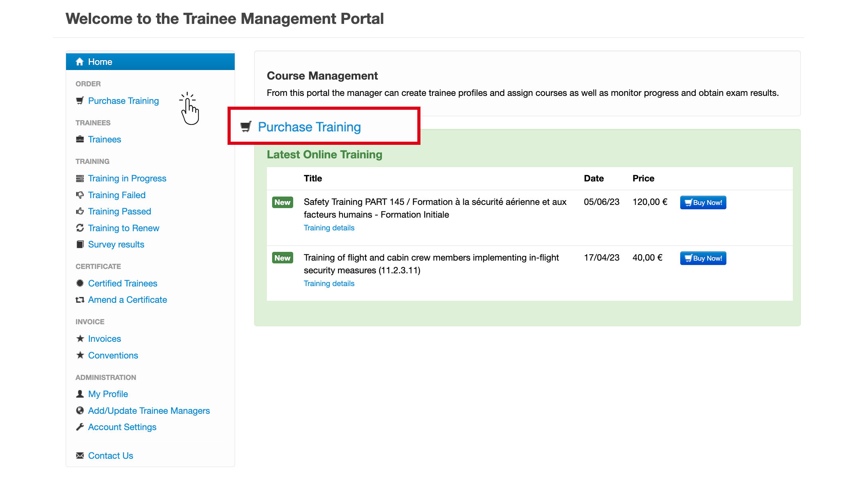Click the Home house icon
Image resolution: width=868 pixels, height=483 pixels.
click(80, 62)
